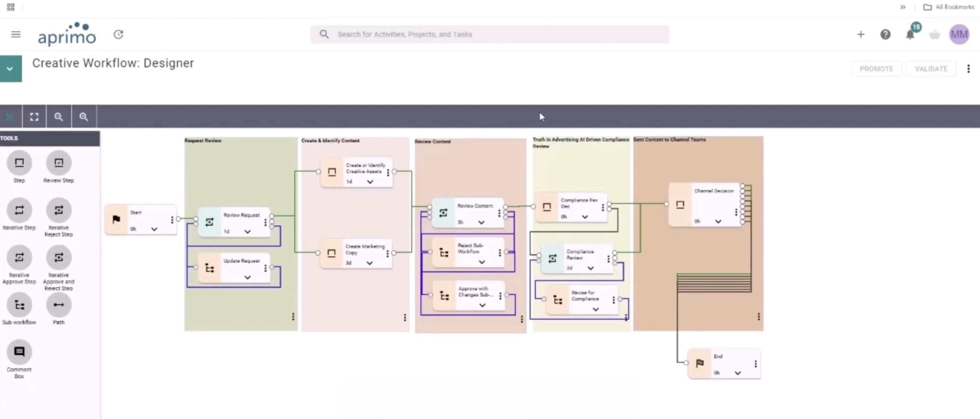Click the search activities input field
Viewport: 980px width, 419px height.
coord(489,35)
